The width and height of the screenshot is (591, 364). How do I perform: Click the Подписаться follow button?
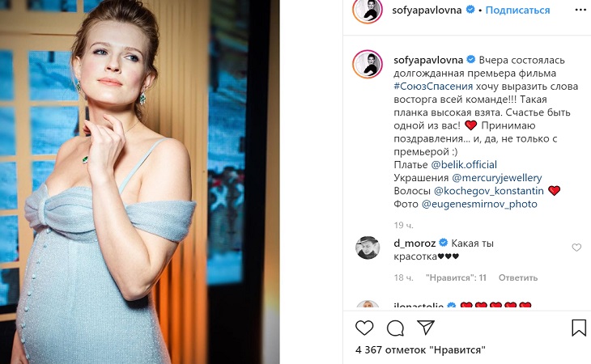click(x=519, y=11)
